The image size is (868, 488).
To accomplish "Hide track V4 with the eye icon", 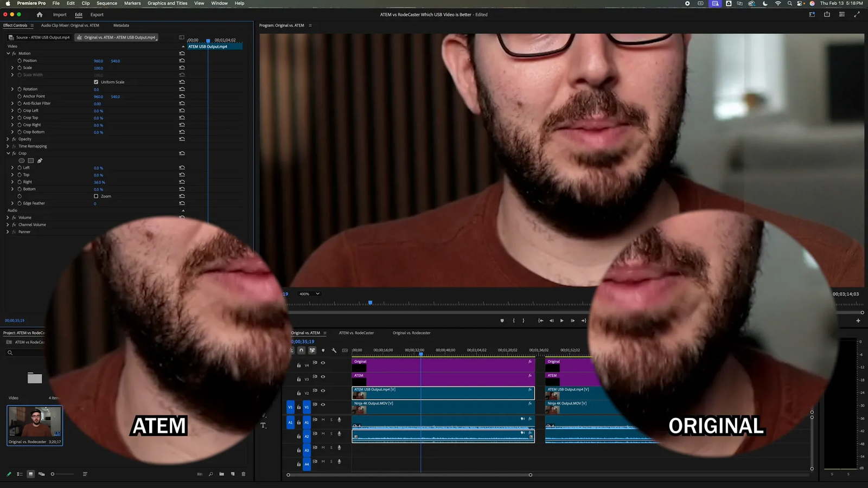I will click(323, 363).
